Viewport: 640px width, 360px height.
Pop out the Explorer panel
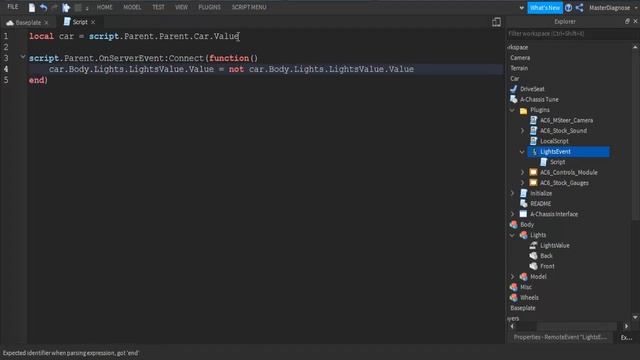(627, 21)
